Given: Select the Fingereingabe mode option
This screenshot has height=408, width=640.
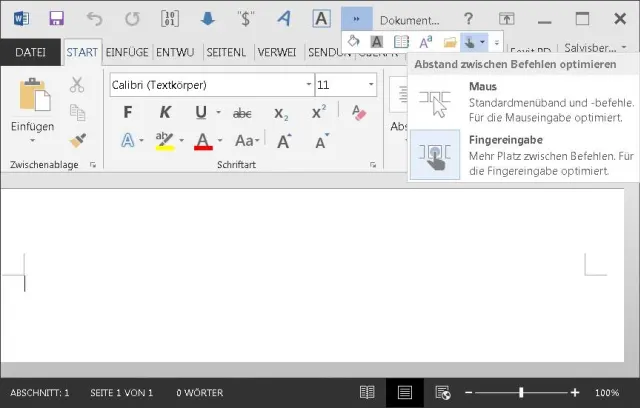Looking at the screenshot, I should (524, 155).
